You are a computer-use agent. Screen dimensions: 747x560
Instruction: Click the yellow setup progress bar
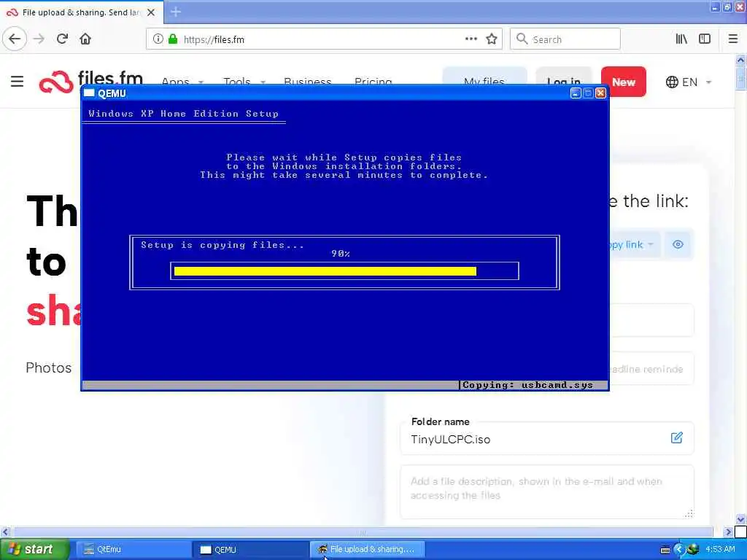pos(325,271)
